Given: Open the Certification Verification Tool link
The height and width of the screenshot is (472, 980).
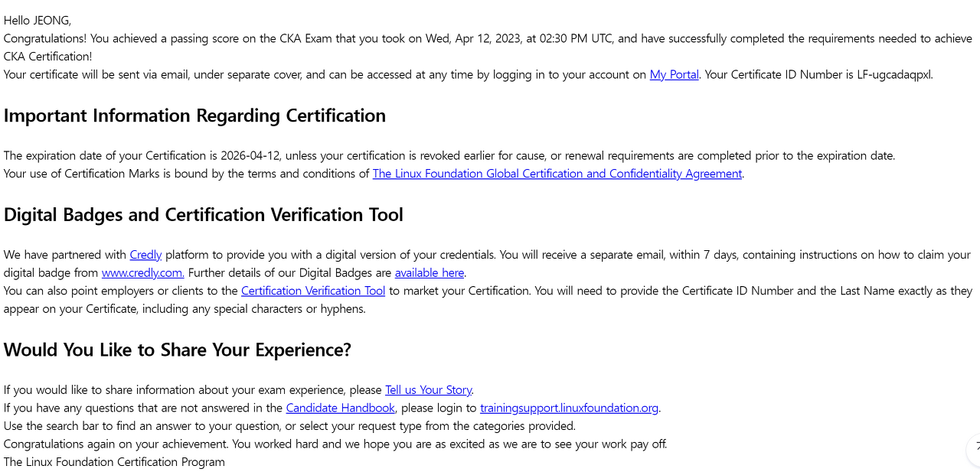Looking at the screenshot, I should (313, 291).
